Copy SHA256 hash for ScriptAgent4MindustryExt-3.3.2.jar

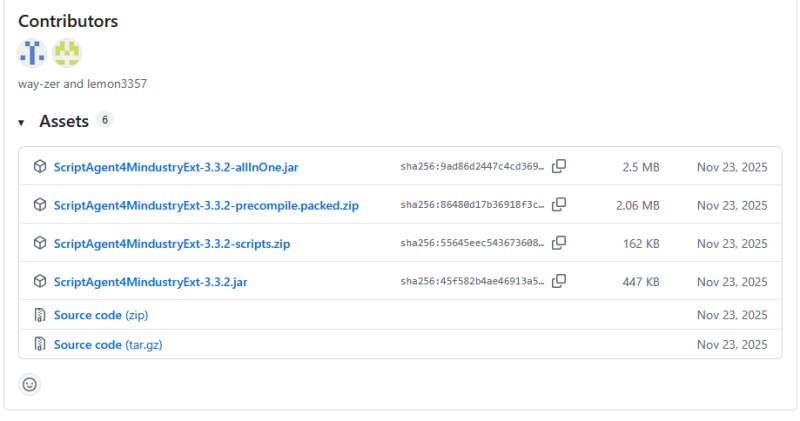point(559,282)
